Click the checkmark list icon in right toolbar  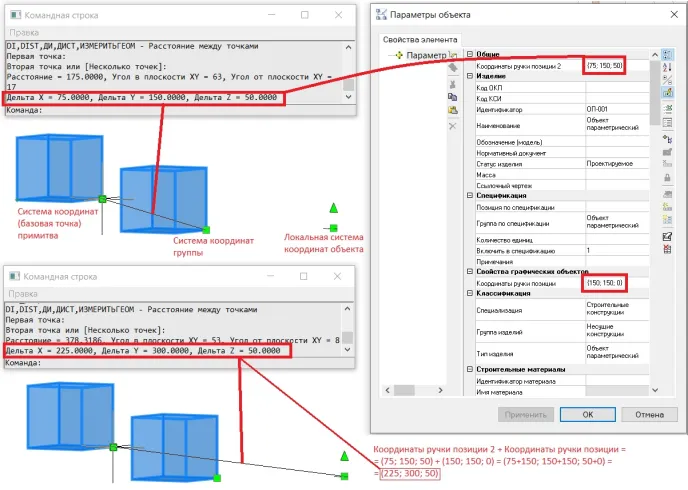(x=667, y=235)
